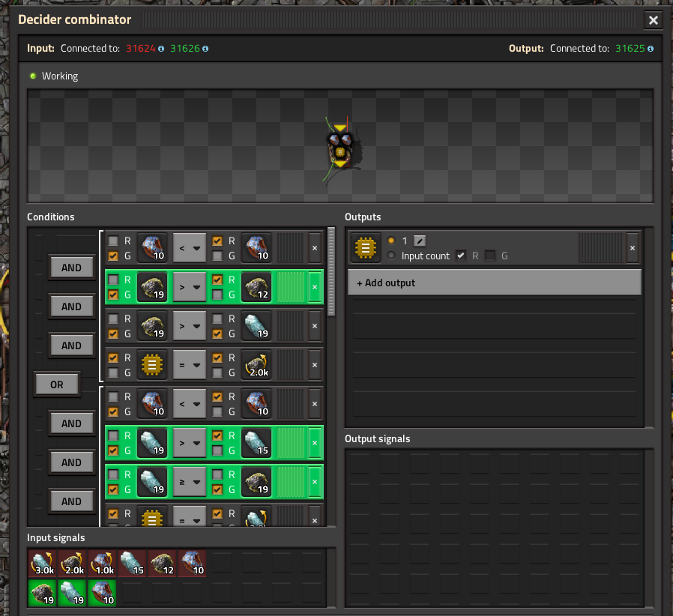The height and width of the screenshot is (616, 673).
Task: Click the carbonic asteroid 19 signal in the ≥ condition row
Action: tap(256, 482)
